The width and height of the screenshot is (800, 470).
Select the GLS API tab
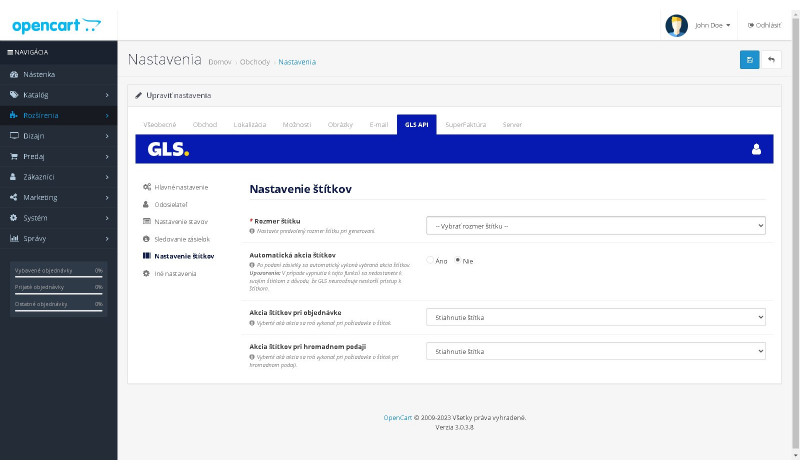(x=416, y=125)
